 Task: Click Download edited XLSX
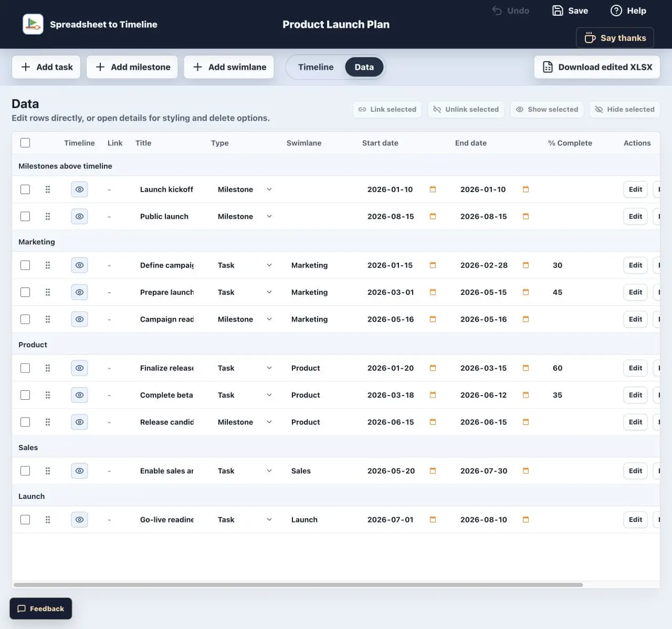pyautogui.click(x=597, y=67)
